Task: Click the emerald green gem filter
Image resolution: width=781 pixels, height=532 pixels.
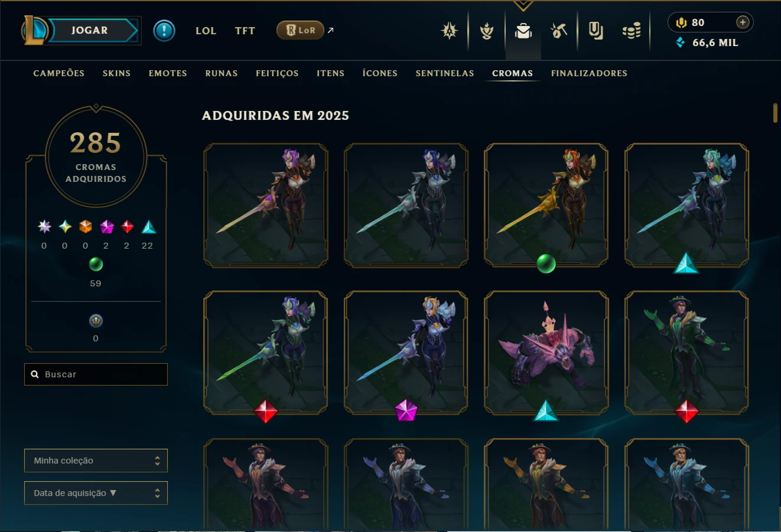Action: coord(96,264)
